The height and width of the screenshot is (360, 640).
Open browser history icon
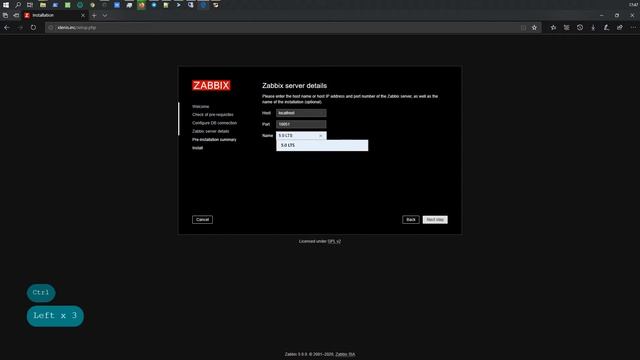click(x=580, y=27)
